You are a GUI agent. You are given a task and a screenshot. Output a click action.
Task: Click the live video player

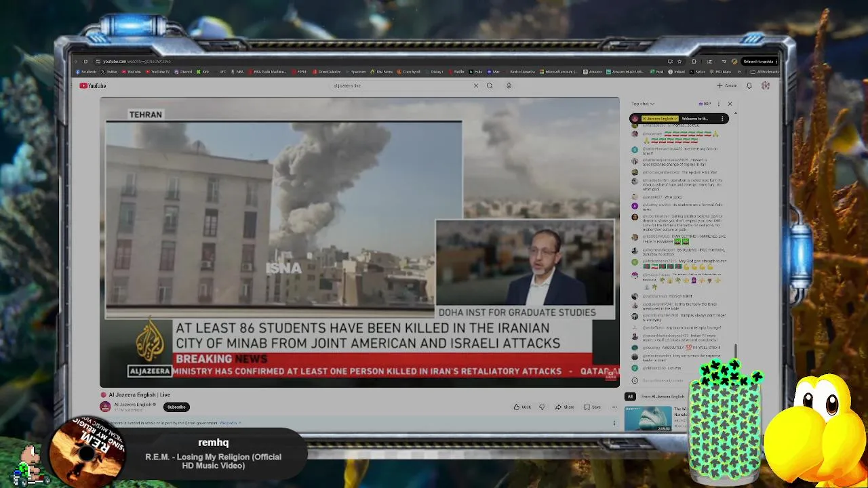359,242
